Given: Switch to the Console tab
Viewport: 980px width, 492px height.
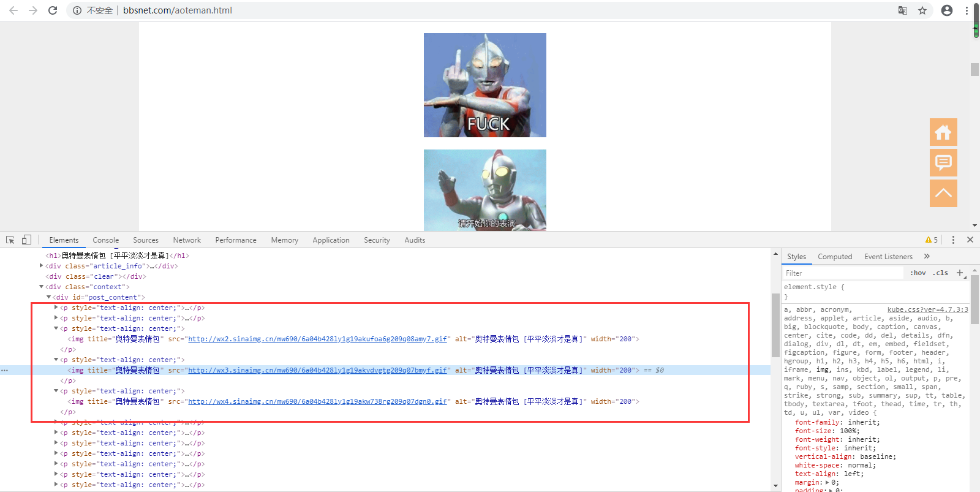Looking at the screenshot, I should pyautogui.click(x=106, y=240).
